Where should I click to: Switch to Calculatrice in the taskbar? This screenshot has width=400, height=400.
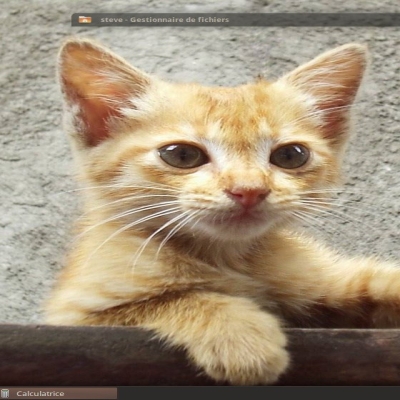(x=59, y=393)
